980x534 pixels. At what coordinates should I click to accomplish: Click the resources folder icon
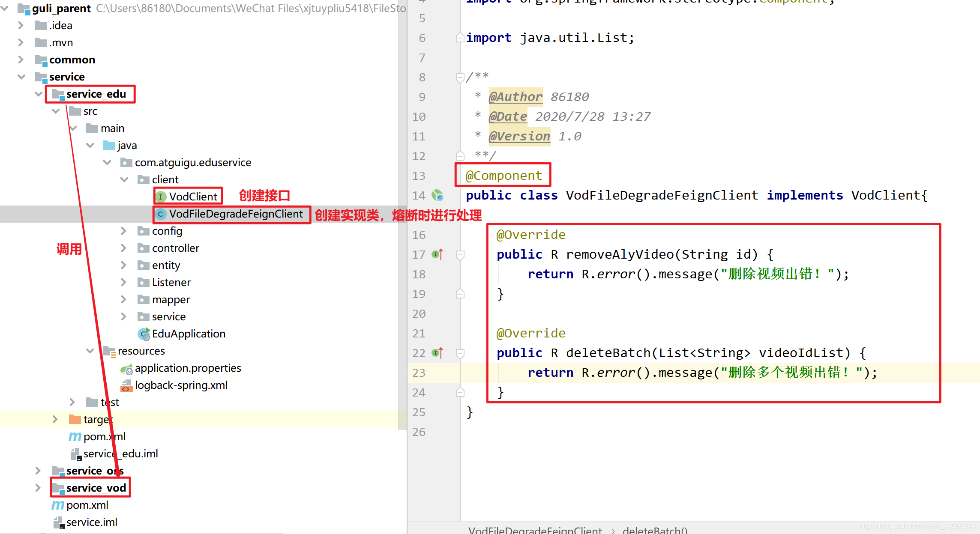tap(110, 351)
